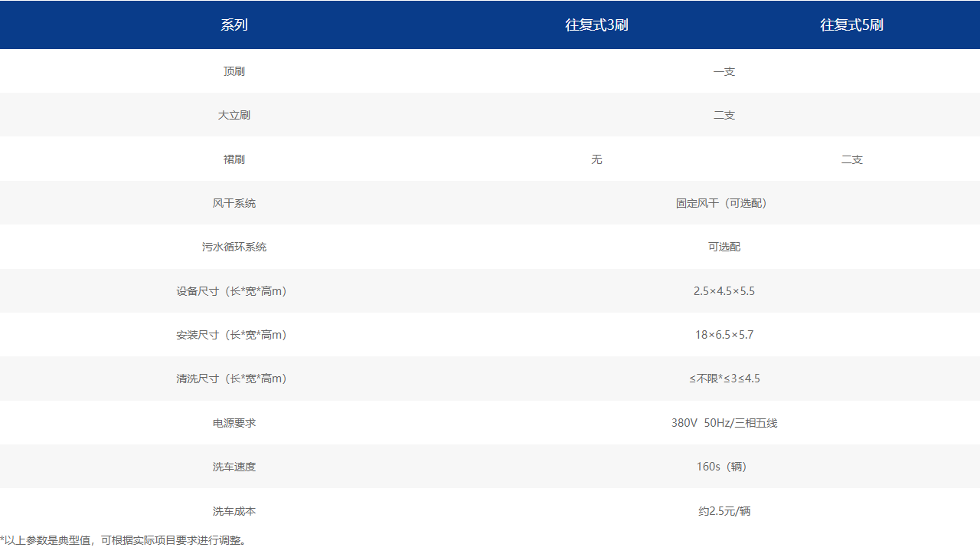
Task: Click the 大立刷 row label
Action: [234, 115]
